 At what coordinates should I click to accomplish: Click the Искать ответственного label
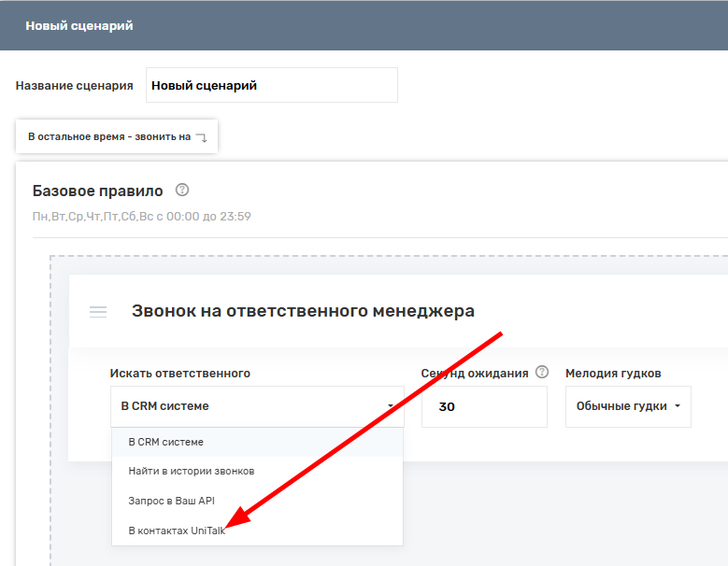coord(180,373)
